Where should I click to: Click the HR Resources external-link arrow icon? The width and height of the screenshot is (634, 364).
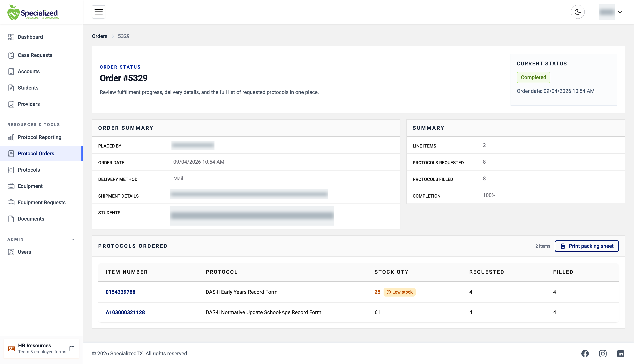[72, 348]
